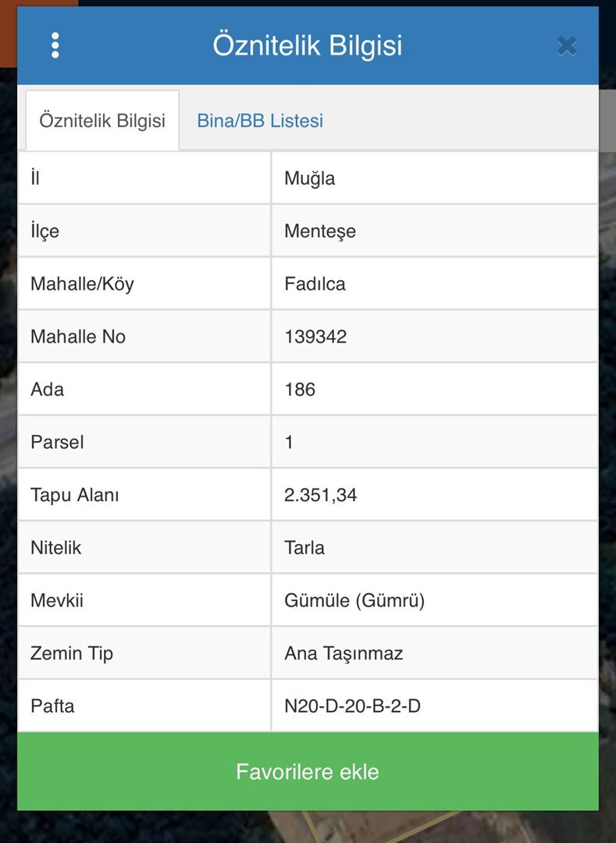Click the Mahalle/Köy row label

[82, 284]
